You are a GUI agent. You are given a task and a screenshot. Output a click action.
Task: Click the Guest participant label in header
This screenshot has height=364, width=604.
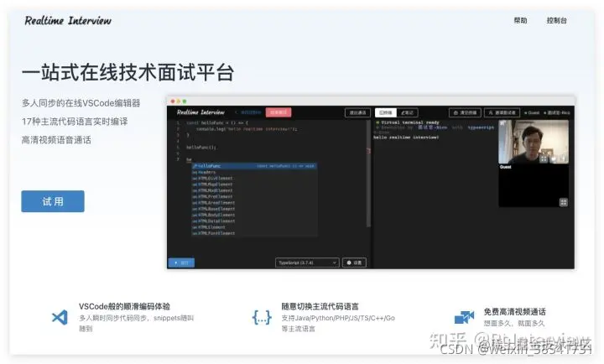532,113
